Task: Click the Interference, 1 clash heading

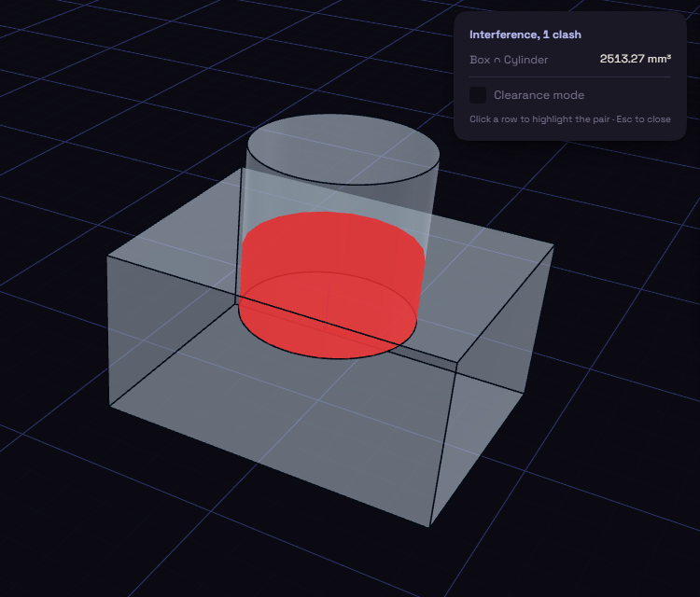Action: coord(525,35)
